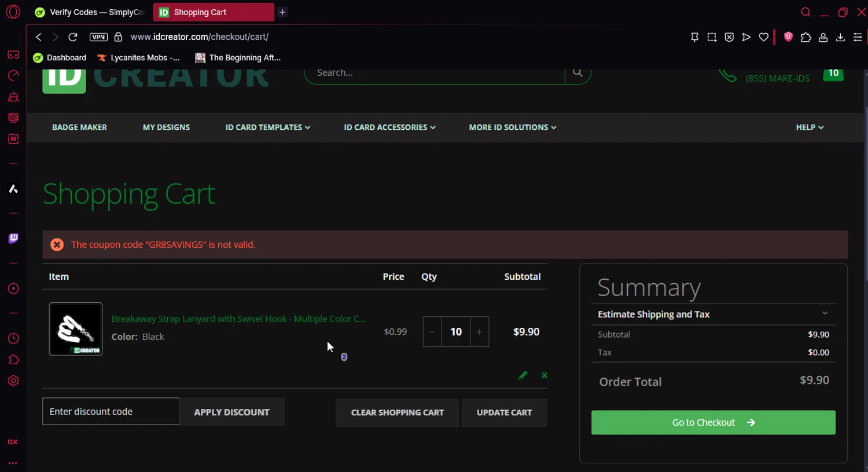Open the History clock icon in sidebar
The width and height of the screenshot is (868, 472).
[13, 339]
